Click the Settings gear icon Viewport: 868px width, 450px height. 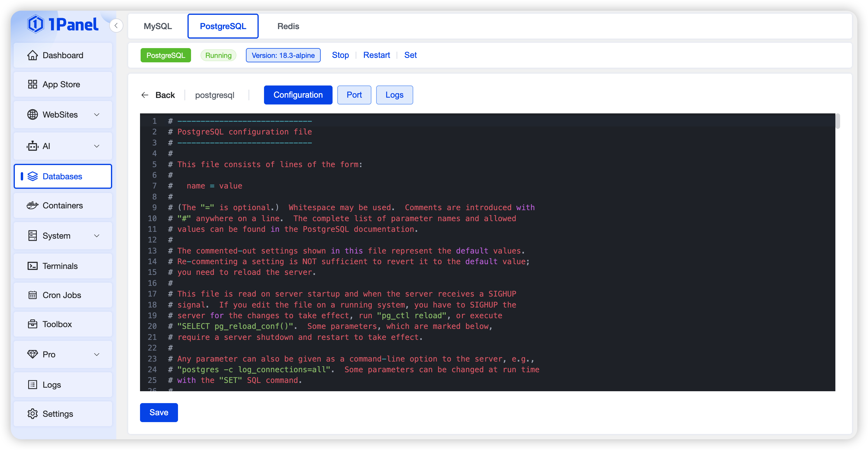pos(32,413)
